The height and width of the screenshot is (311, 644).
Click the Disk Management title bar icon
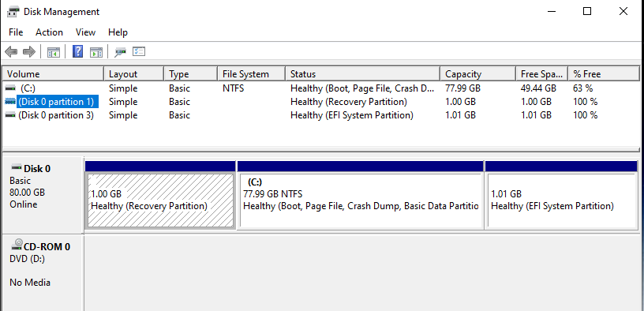pos(13,12)
